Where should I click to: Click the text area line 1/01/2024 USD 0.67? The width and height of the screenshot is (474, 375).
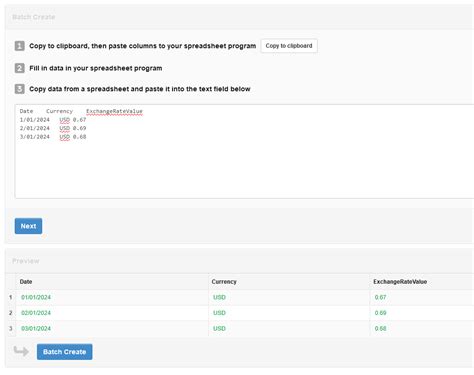pos(53,120)
